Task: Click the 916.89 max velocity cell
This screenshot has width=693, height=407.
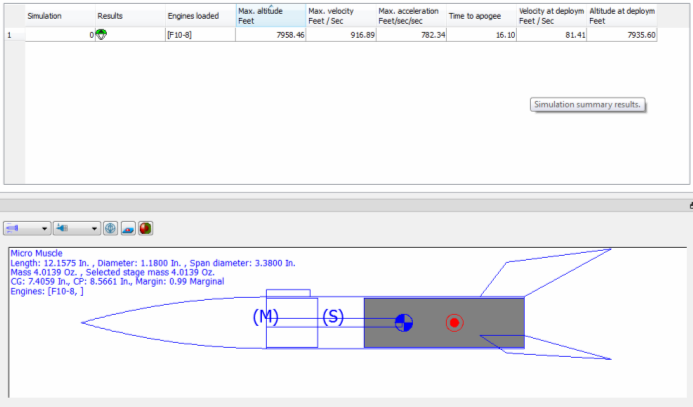Action: 341,35
